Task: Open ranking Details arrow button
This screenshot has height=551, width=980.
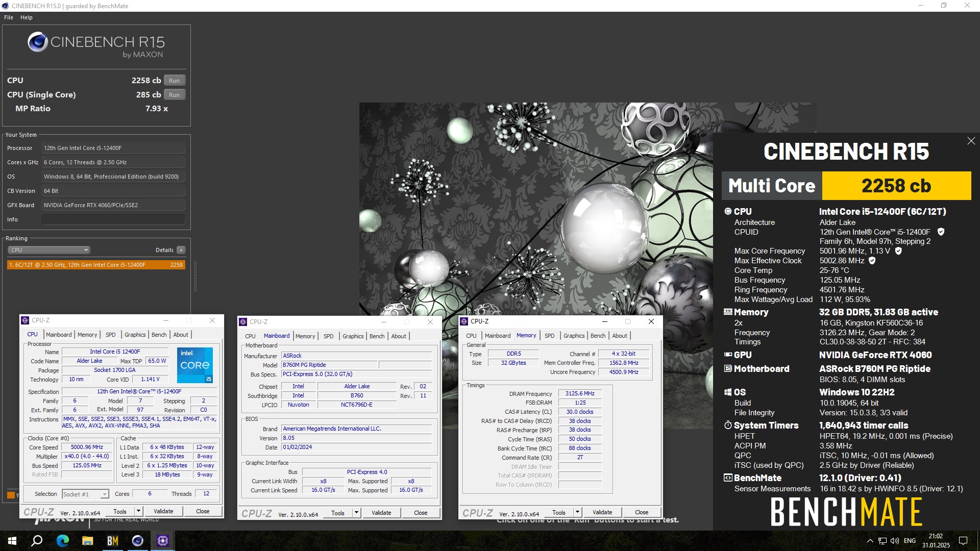Action: 181,250
